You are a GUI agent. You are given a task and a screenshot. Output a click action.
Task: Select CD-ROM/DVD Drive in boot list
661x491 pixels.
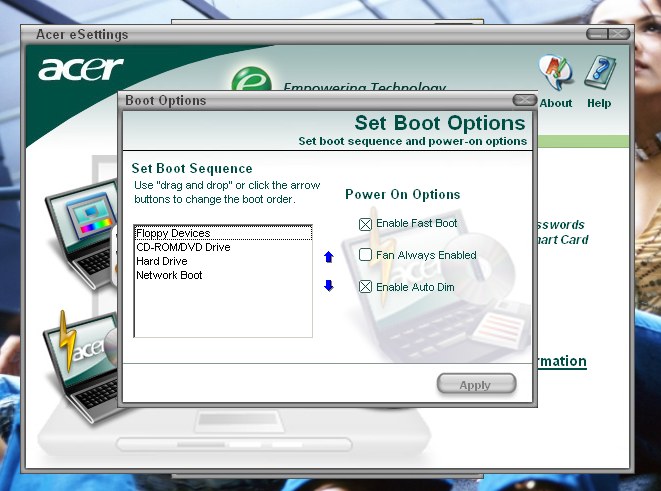click(x=223, y=247)
